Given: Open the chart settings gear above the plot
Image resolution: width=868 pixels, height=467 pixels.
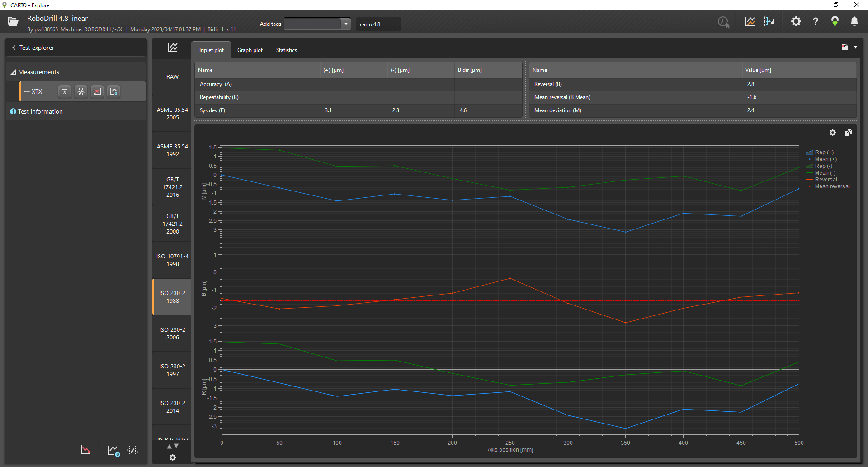Looking at the screenshot, I should 832,133.
